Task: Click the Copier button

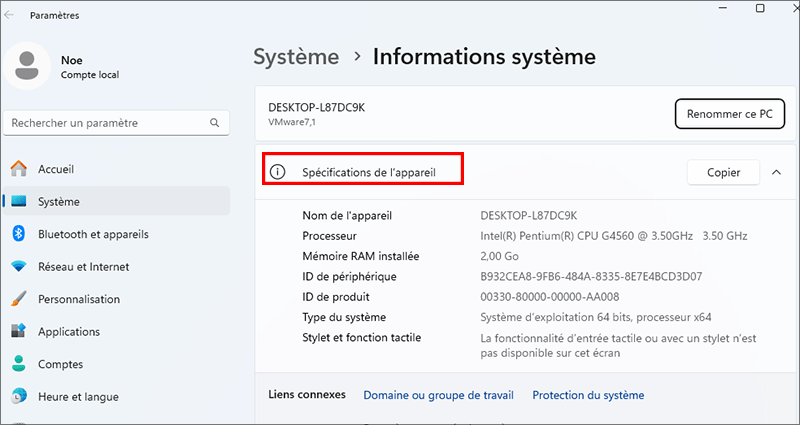Action: [x=723, y=172]
